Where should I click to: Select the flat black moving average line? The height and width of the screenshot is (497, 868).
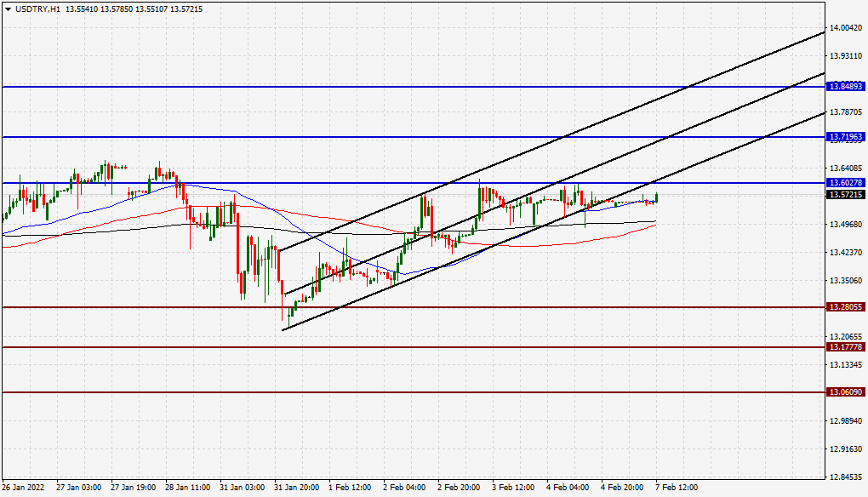tap(622, 222)
